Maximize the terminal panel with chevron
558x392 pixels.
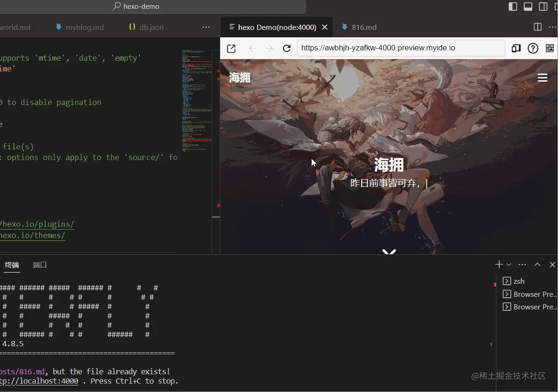(x=537, y=265)
